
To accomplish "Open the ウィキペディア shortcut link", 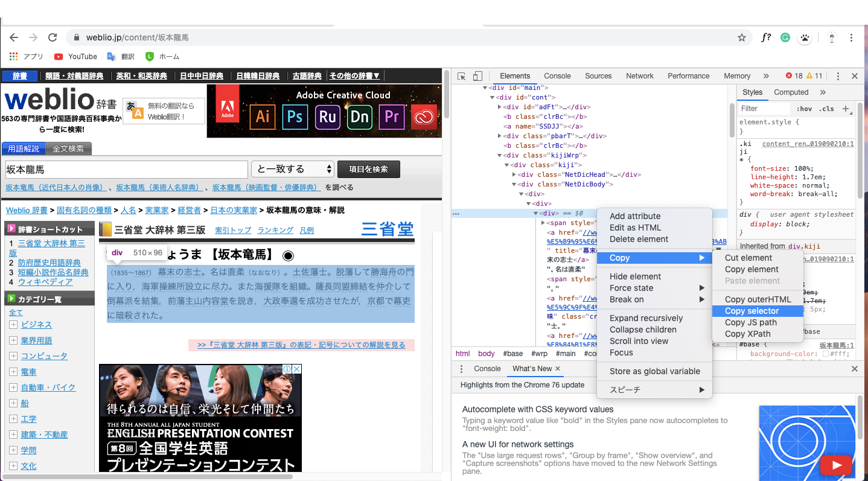I will pos(45,282).
